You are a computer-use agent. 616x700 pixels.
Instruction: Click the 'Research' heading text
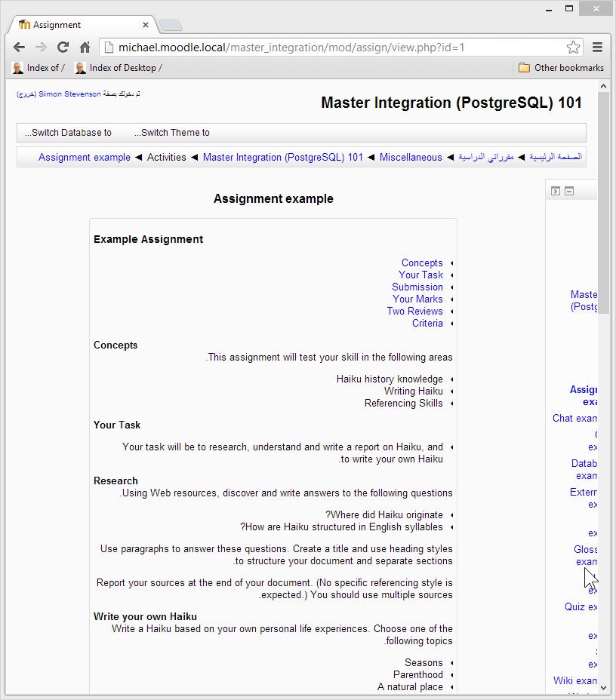pyautogui.click(x=115, y=480)
